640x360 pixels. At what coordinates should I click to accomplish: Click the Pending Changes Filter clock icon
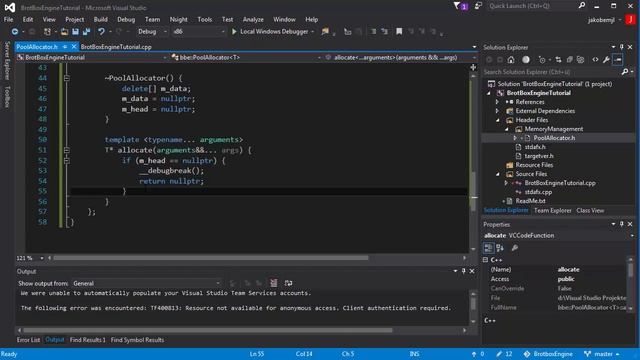[542, 60]
